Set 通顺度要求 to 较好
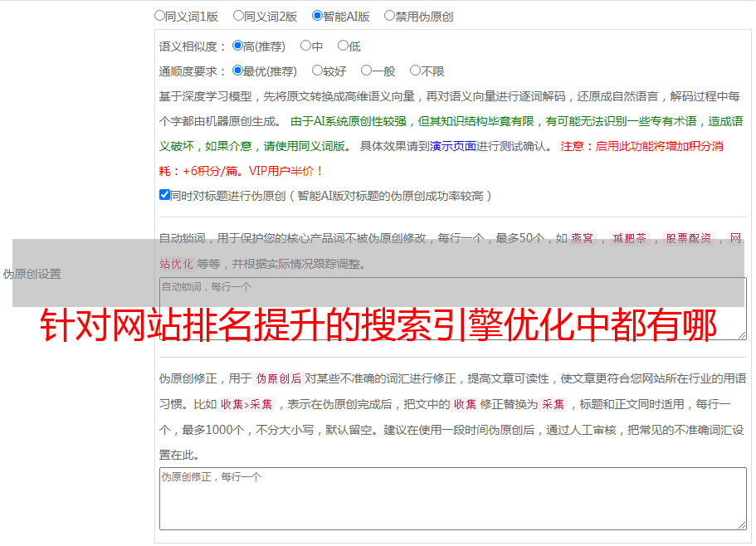Screen dimensions: 756x546 pos(317,71)
